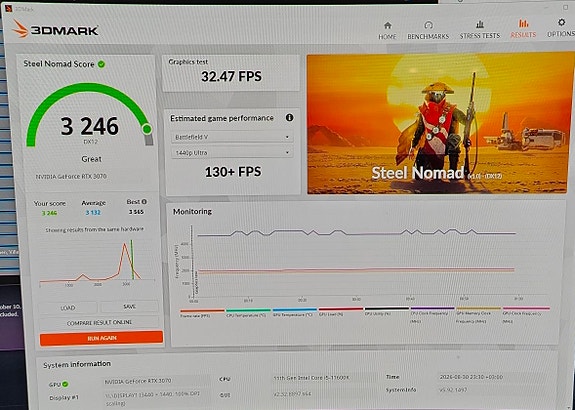Screen dimensions: 575x410
Task: Click the 3 246 score number
Action: pyautogui.click(x=90, y=127)
